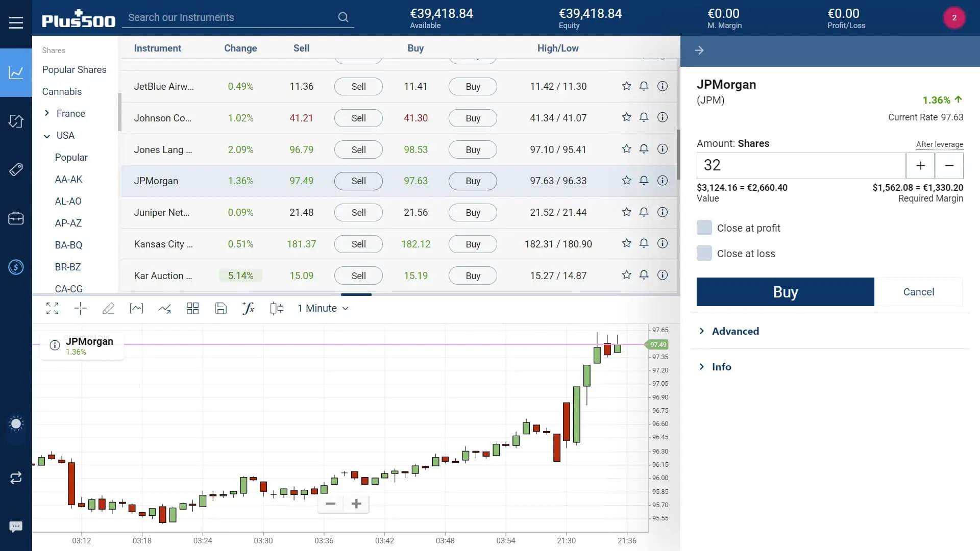Select Cannabis category

(x=62, y=92)
